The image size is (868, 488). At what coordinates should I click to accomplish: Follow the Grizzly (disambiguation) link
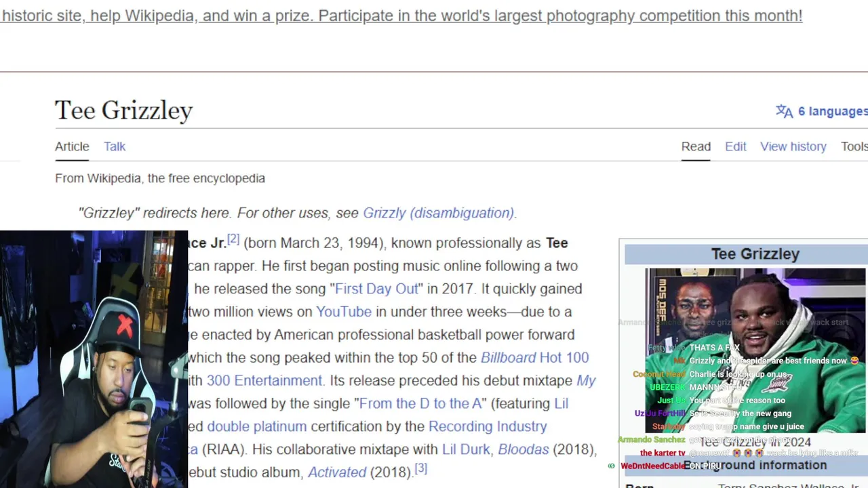click(439, 213)
